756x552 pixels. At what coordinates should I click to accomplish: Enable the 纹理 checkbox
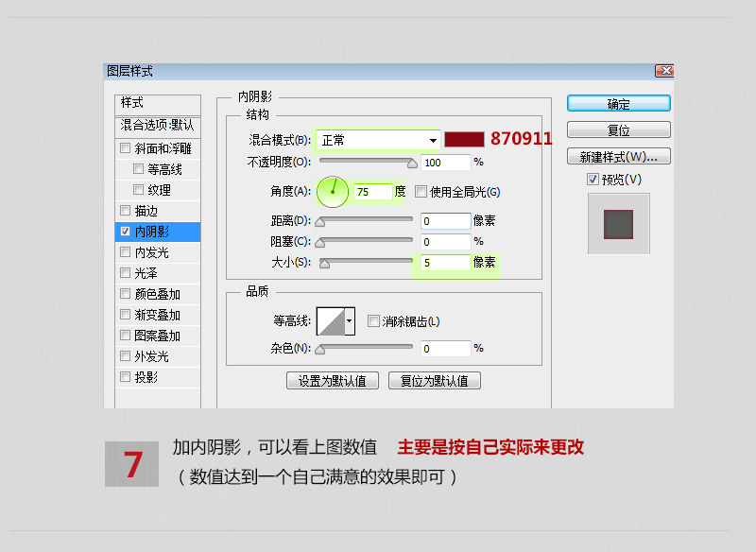(x=138, y=189)
